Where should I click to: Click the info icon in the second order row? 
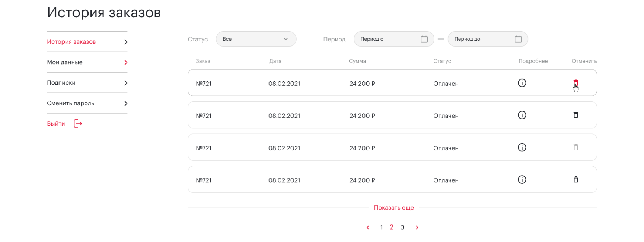point(522,115)
